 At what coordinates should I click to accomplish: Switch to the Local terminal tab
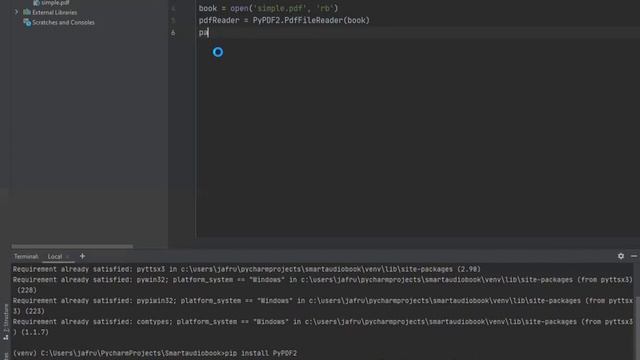pos(55,256)
